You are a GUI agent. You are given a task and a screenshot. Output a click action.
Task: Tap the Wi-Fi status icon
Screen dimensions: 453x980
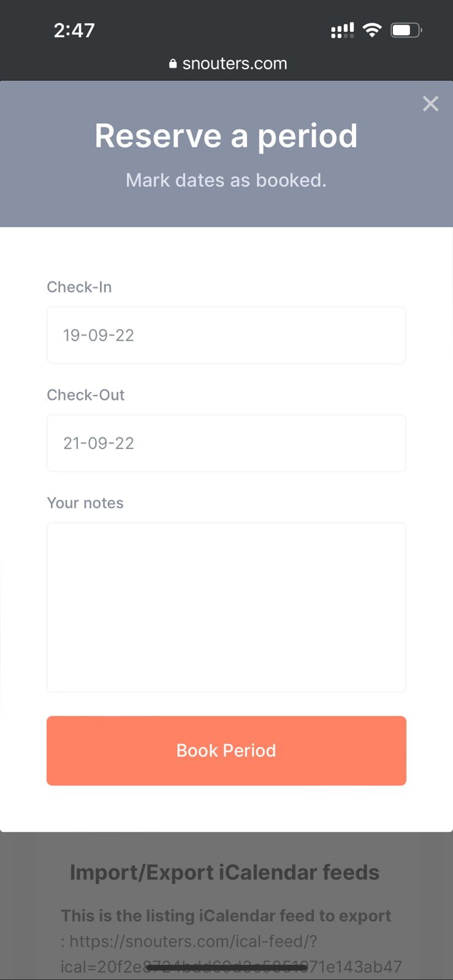[372, 30]
